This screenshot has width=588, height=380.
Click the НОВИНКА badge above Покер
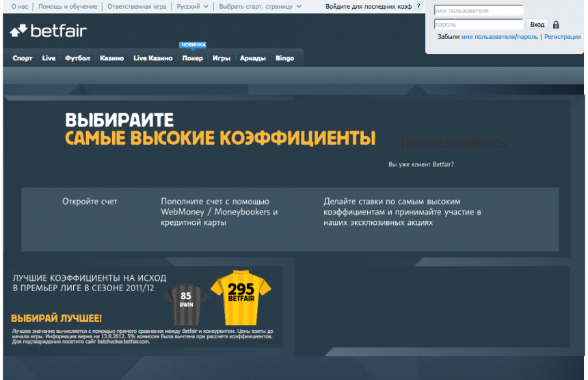coord(193,45)
